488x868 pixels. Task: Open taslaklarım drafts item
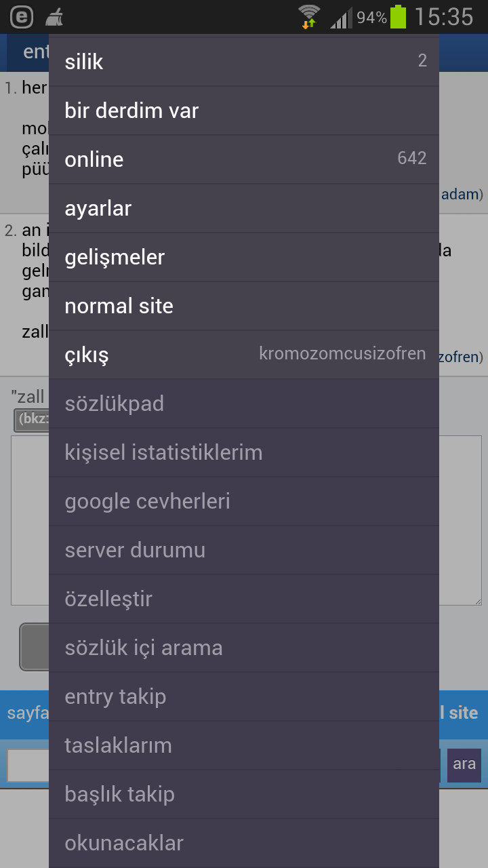[244, 745]
